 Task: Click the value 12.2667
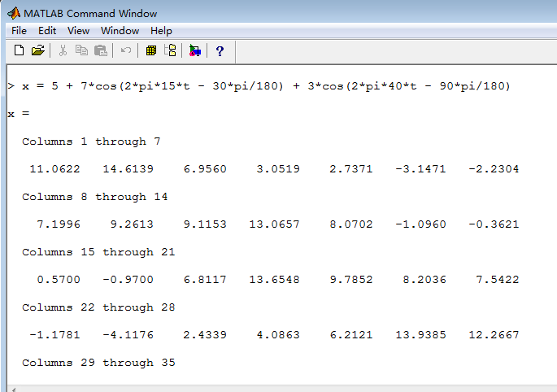coord(494,335)
